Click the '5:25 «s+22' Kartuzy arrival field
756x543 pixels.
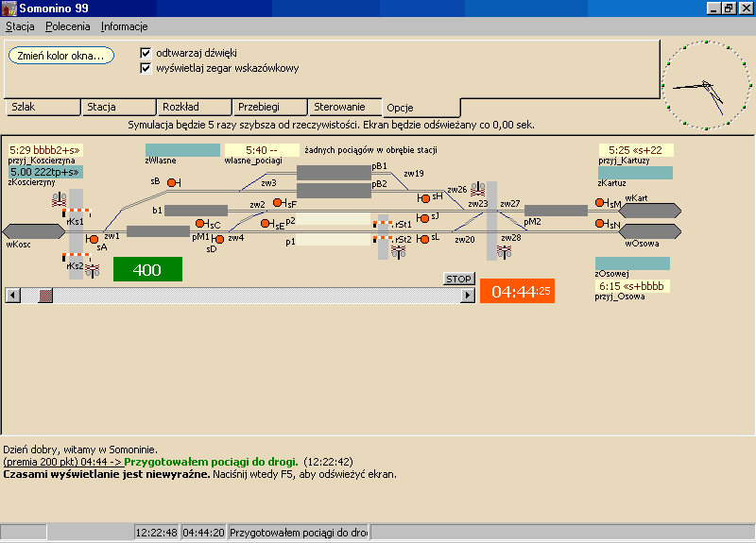[x=636, y=150]
